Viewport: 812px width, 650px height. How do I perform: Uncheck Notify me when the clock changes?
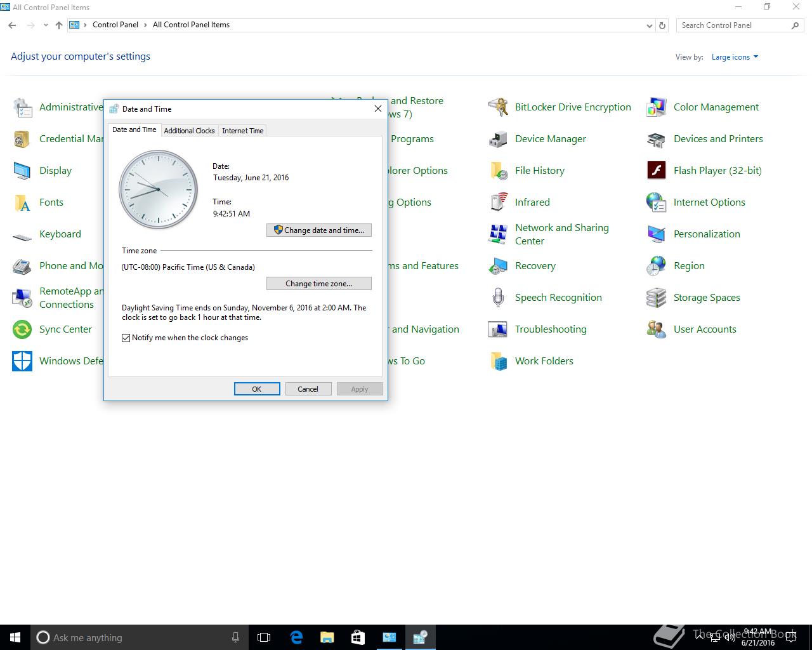click(x=126, y=338)
